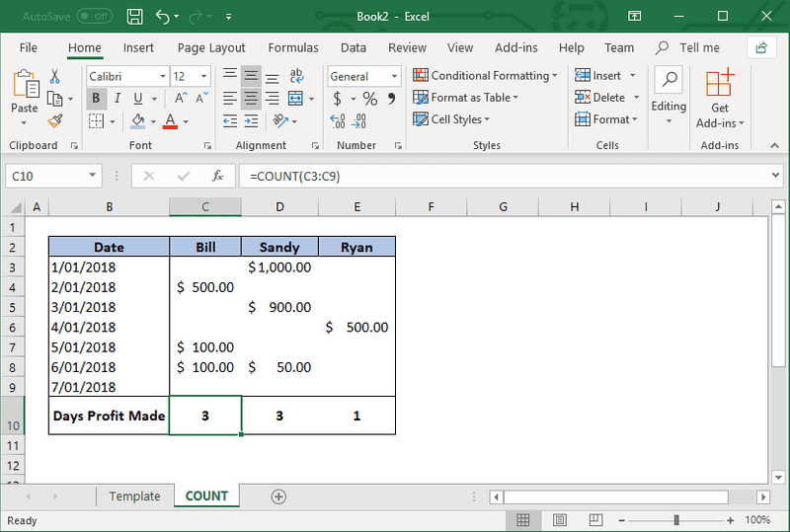Apply Percent Style
790x532 pixels.
(369, 99)
